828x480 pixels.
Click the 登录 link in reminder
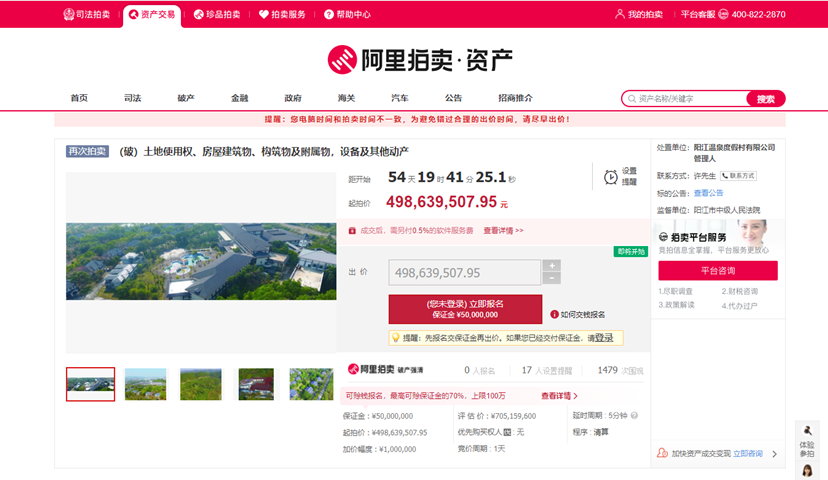click(604, 337)
